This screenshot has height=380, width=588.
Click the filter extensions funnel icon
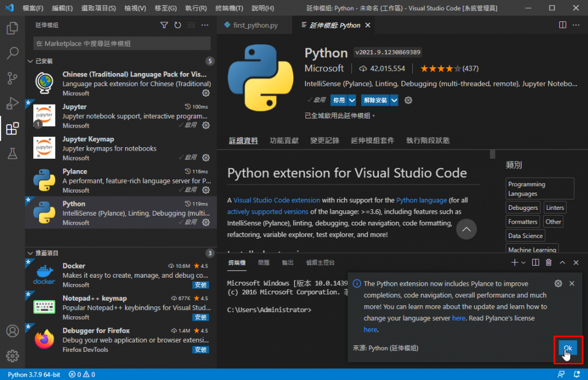164,25
